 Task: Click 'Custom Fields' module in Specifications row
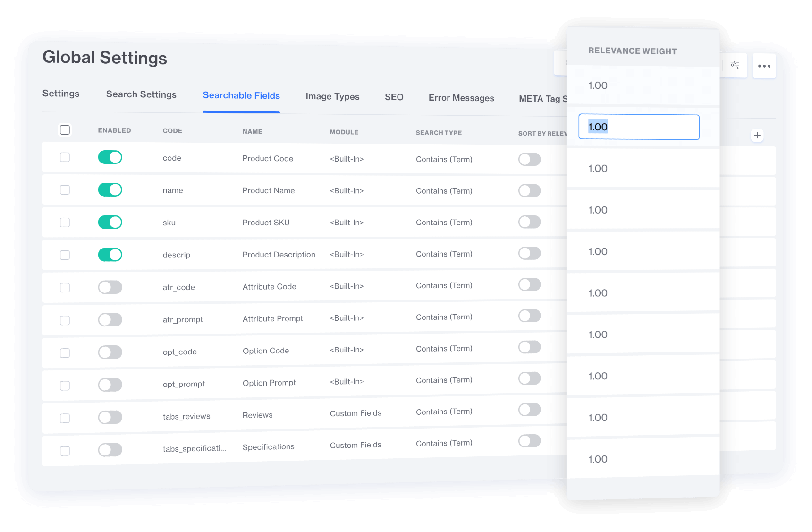pos(355,445)
